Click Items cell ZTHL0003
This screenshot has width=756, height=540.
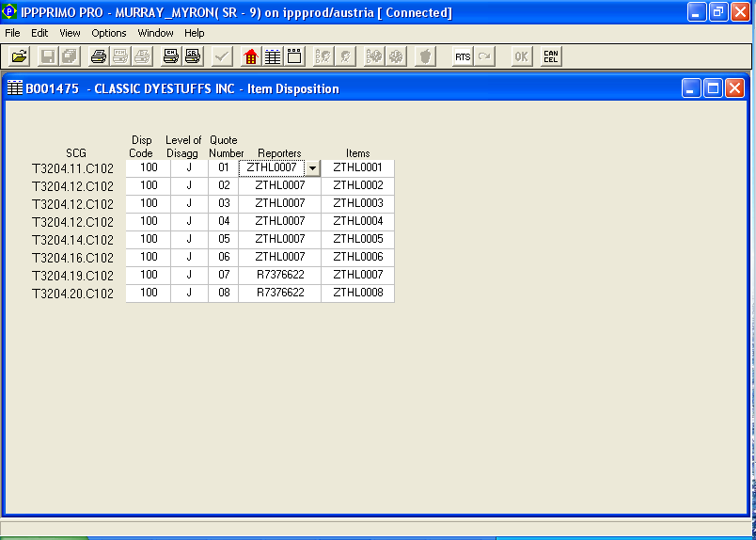point(357,203)
